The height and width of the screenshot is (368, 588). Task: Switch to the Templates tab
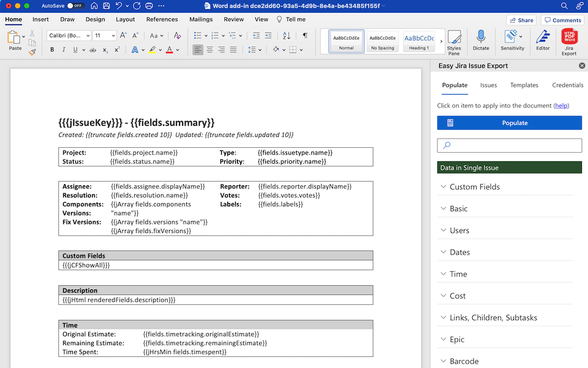(x=524, y=85)
